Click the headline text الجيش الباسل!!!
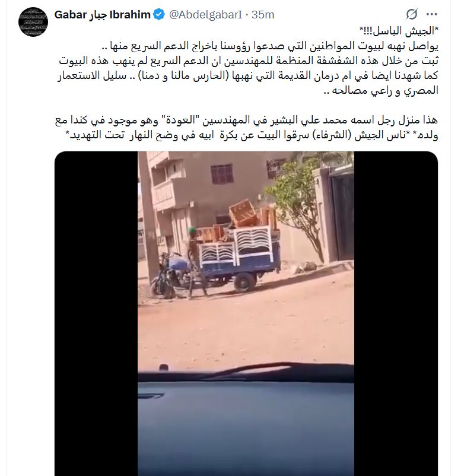The image size is (464, 476). click(x=399, y=31)
